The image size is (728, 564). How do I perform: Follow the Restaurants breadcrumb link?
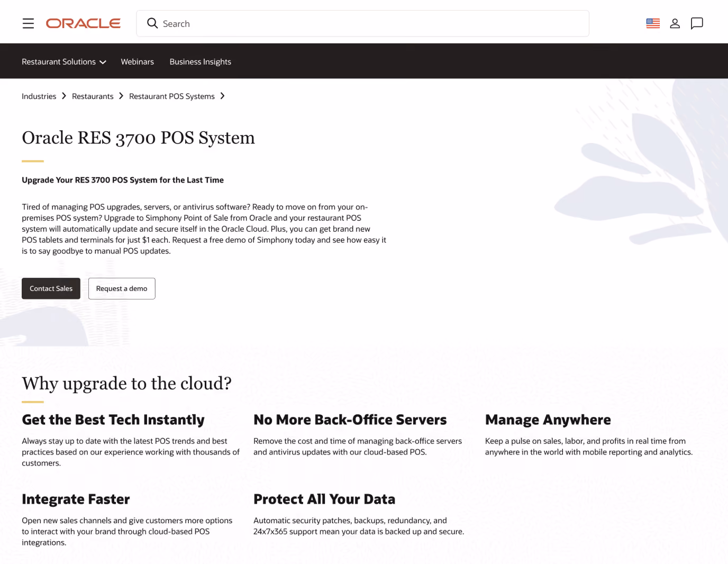coord(93,96)
